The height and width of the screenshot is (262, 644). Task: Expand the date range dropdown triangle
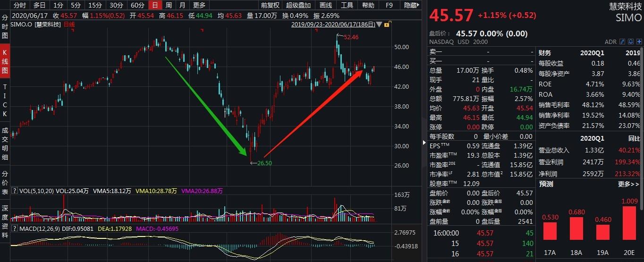pos(380,24)
